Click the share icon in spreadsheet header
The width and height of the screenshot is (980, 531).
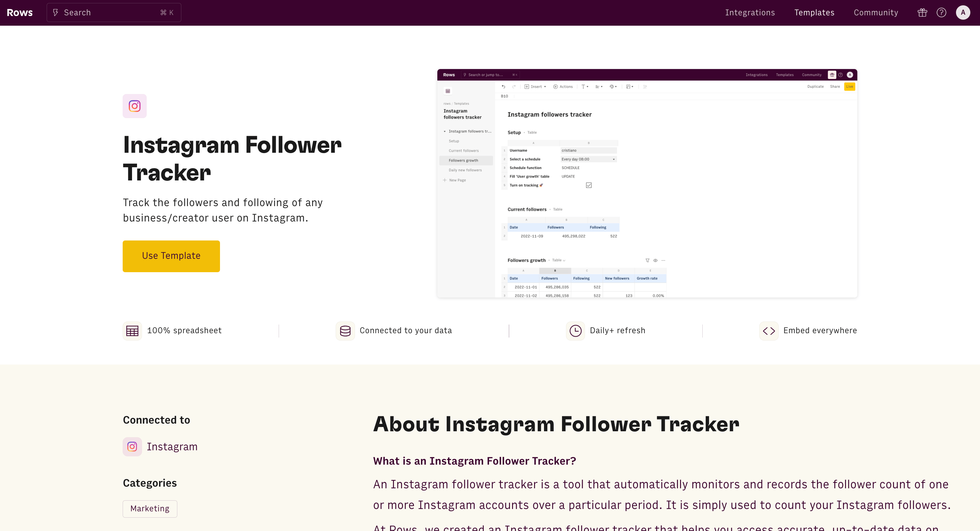pyautogui.click(x=834, y=86)
